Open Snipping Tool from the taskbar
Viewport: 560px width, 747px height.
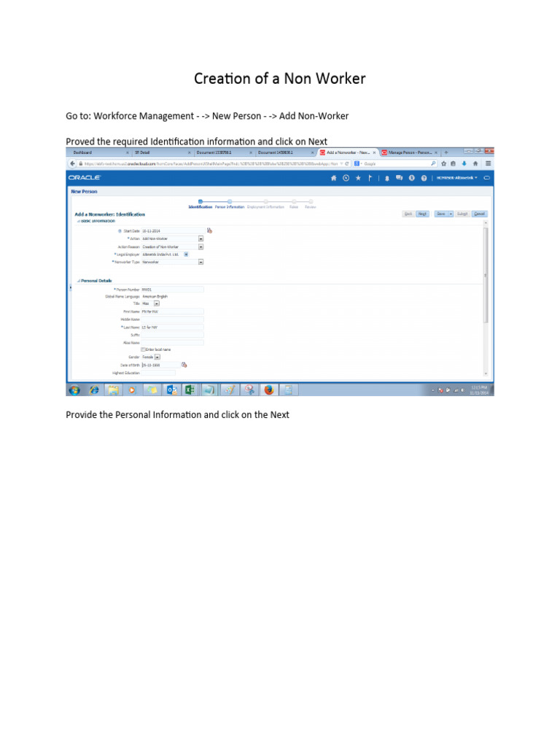click(x=249, y=390)
